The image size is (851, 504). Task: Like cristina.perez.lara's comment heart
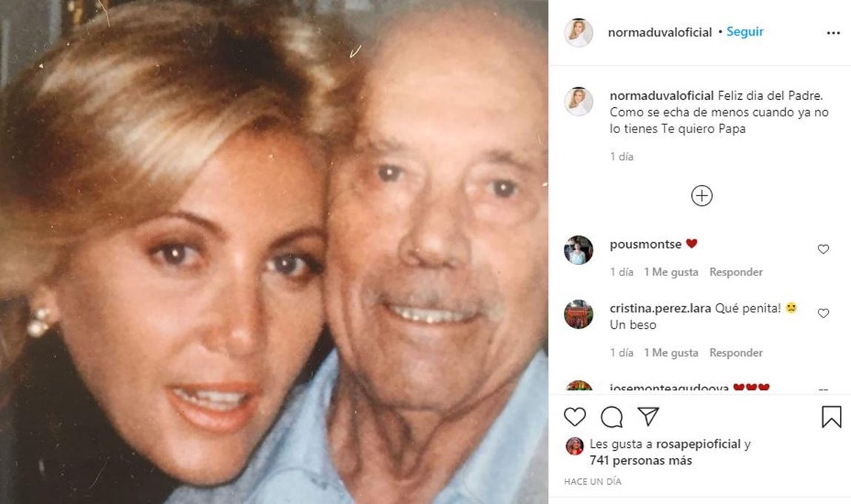pos(824,313)
